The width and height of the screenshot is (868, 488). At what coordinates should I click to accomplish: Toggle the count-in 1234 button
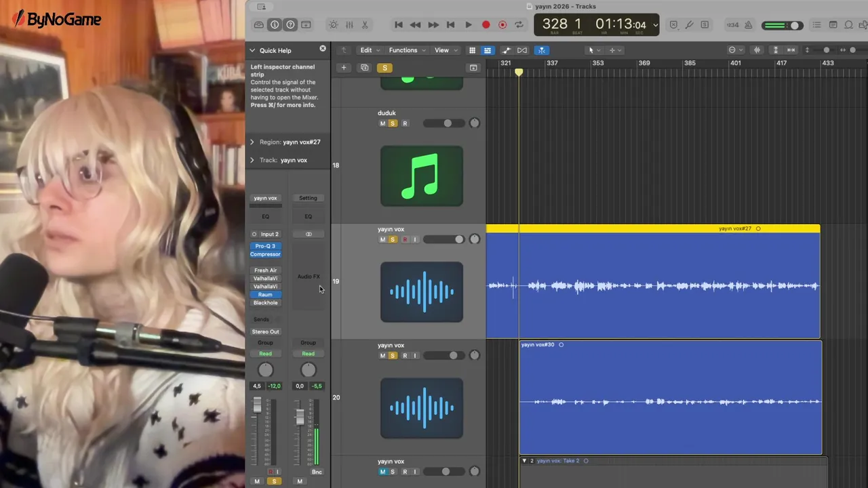click(733, 25)
